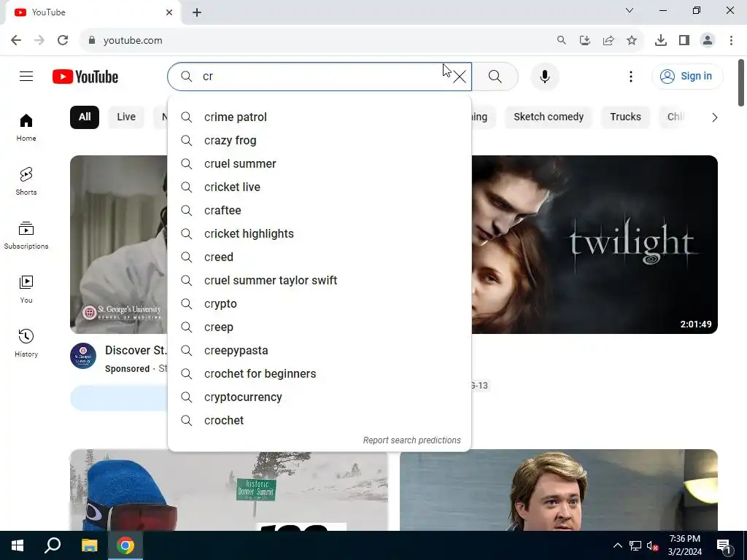Reload the page
This screenshot has width=747, height=560.
coord(63,41)
